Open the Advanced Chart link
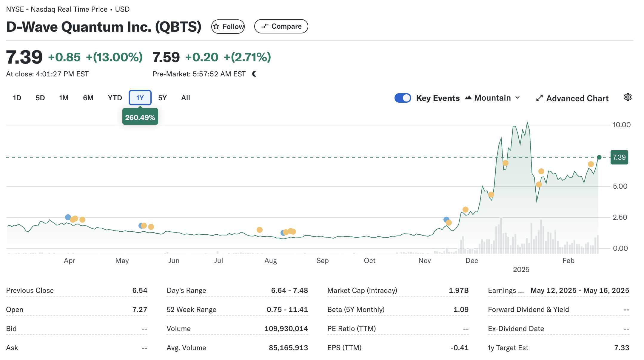This screenshot has height=360, width=644. tap(577, 98)
